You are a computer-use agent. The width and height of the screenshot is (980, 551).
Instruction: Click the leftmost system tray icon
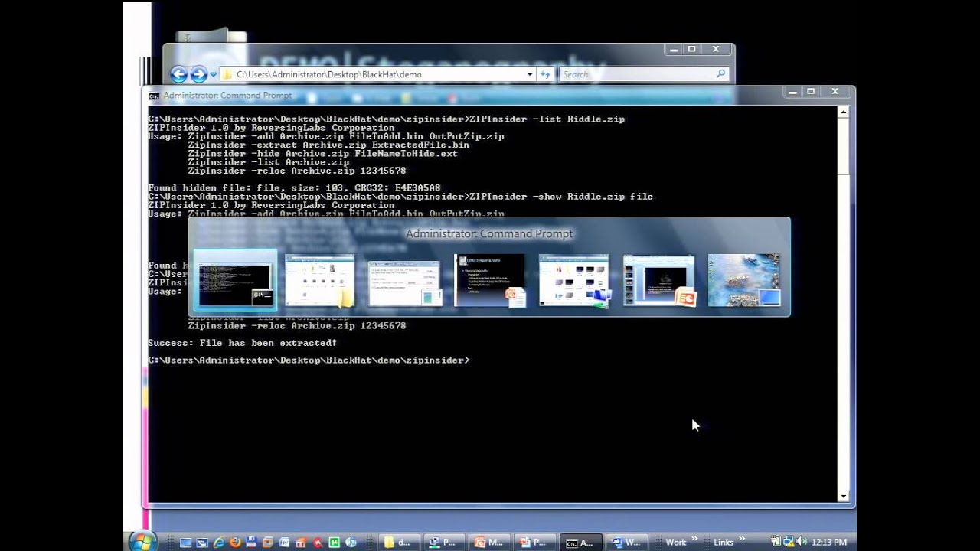[776, 542]
